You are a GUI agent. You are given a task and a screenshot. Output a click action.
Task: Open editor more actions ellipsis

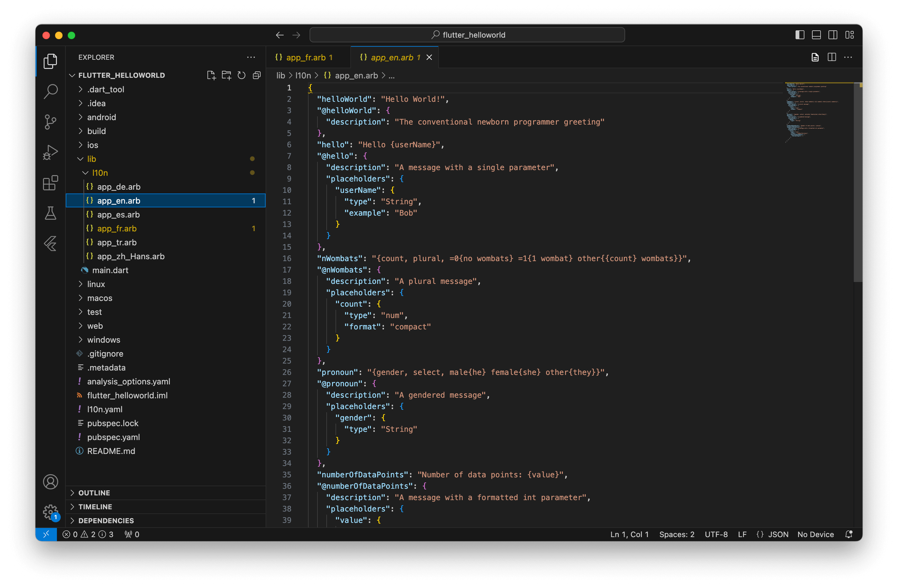coord(848,57)
